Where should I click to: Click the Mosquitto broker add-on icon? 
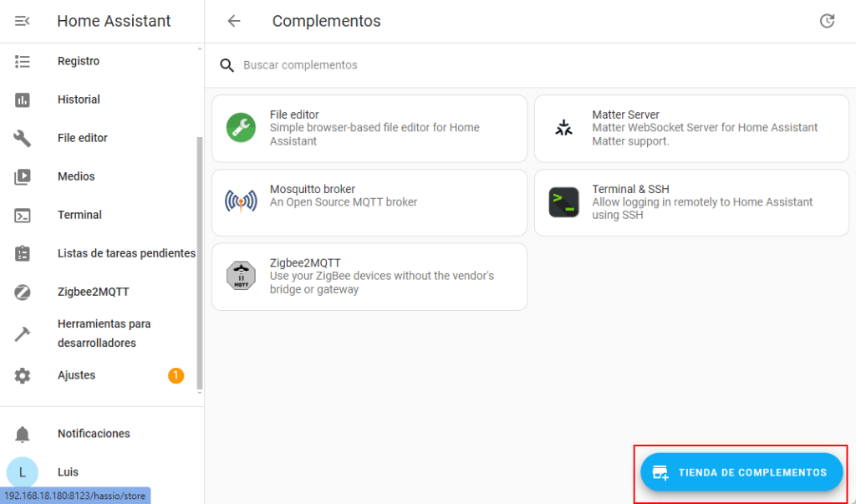241,202
